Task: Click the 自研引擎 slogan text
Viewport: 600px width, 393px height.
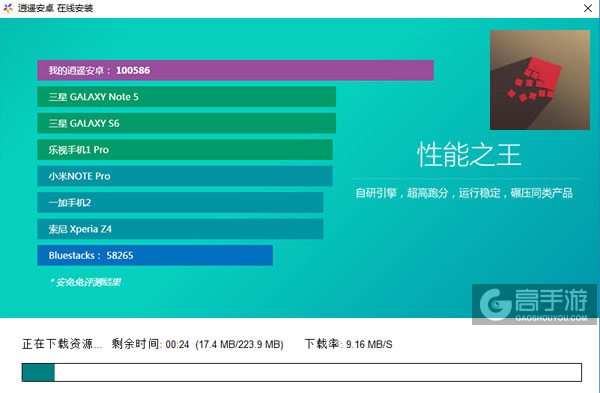Action: click(464, 193)
